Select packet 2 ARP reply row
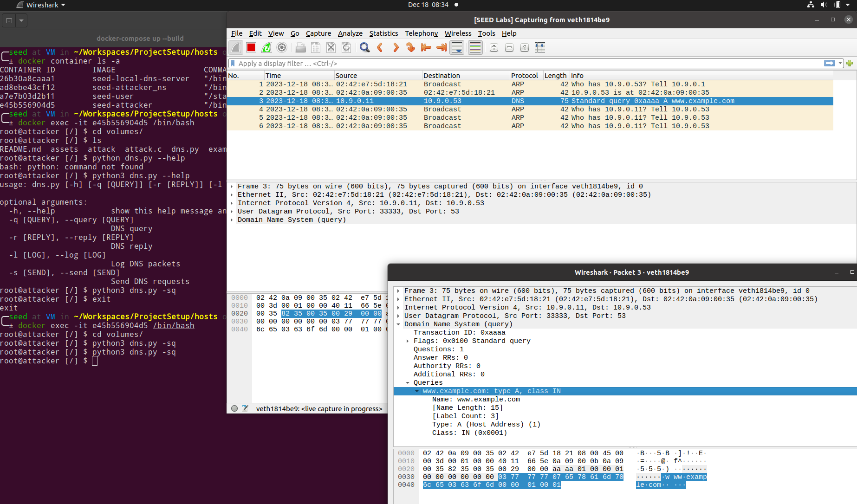 click(530, 92)
